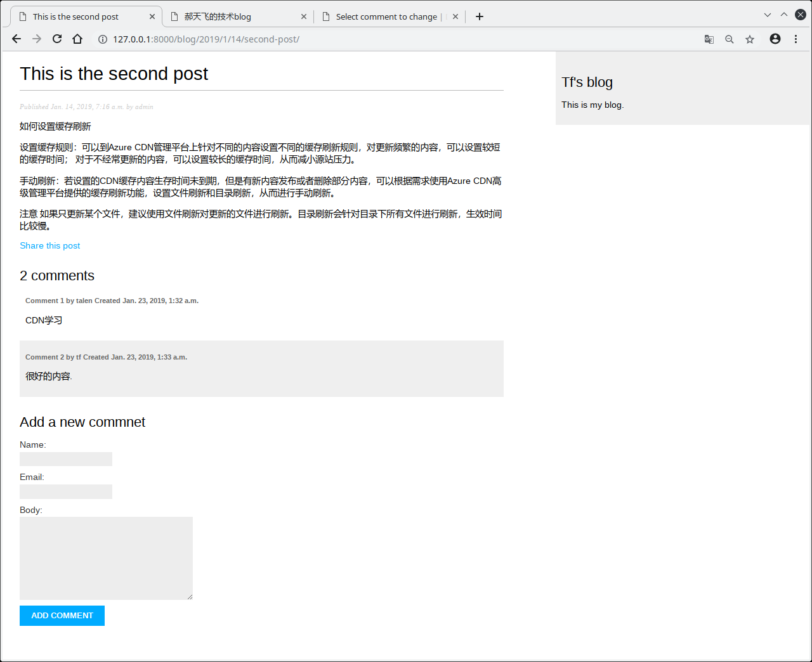Reload the current page
Screen dimensions: 812x662
click(57, 39)
